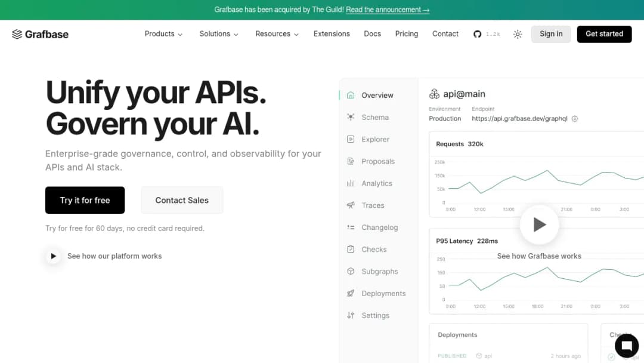Click the Deployments rocket icon
This screenshot has height=363, width=644.
pyautogui.click(x=351, y=293)
